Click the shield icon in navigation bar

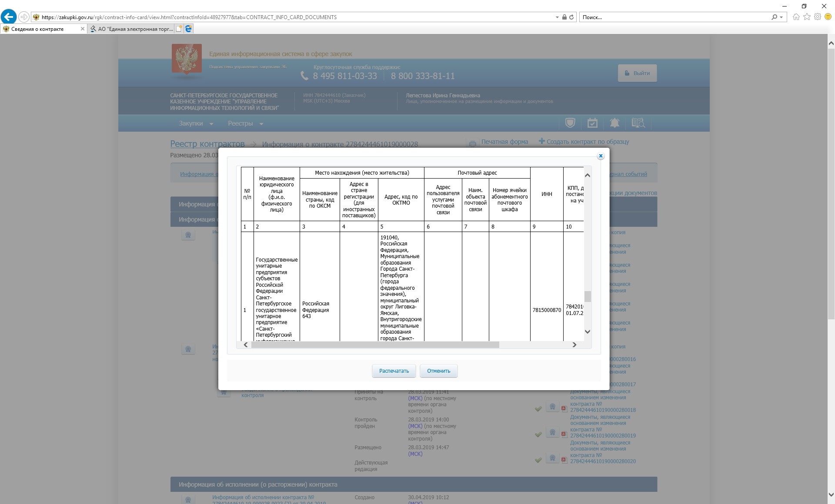[570, 123]
